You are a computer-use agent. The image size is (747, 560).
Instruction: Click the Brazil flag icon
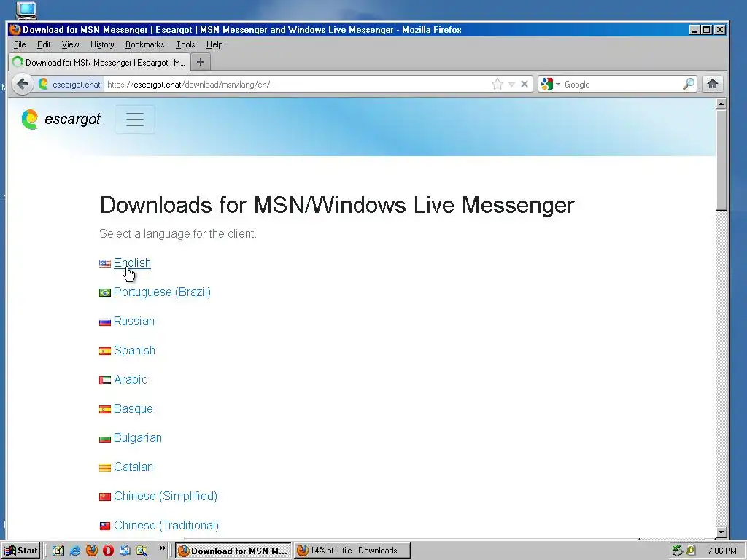pyautogui.click(x=105, y=293)
